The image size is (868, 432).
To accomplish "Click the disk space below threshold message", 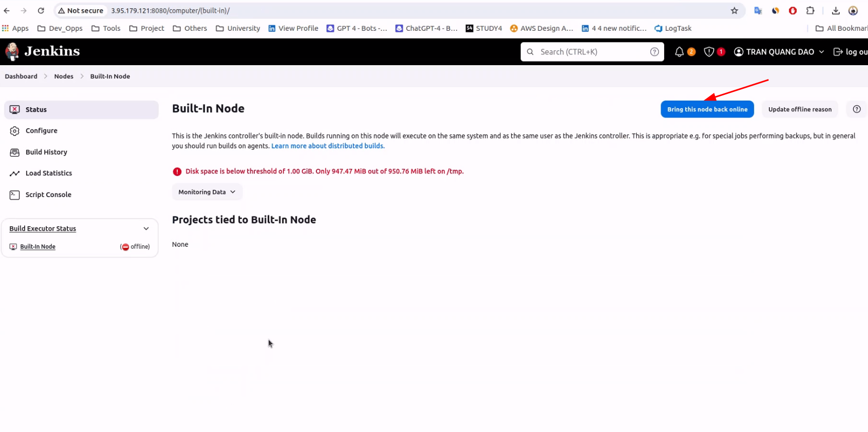I will click(x=325, y=171).
